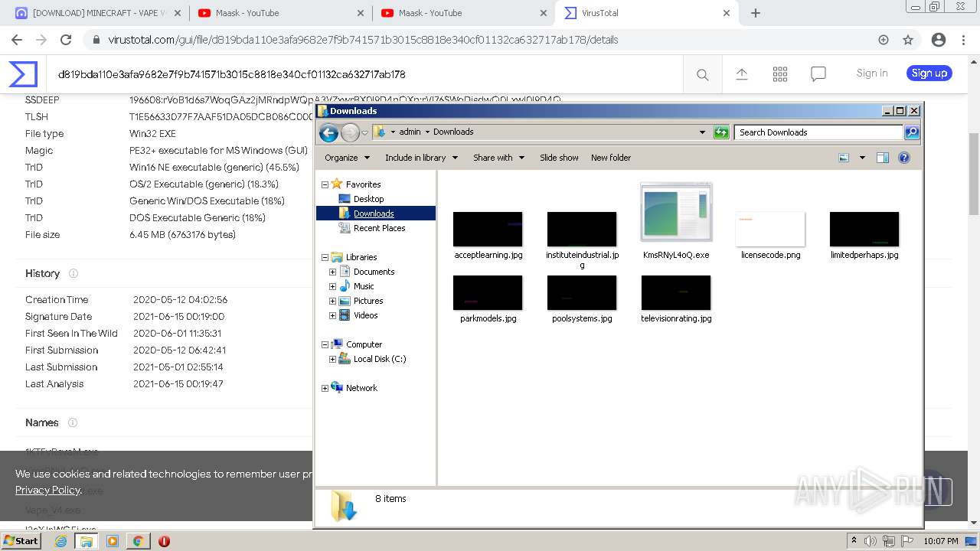Bookmark page with star icon

908,40
